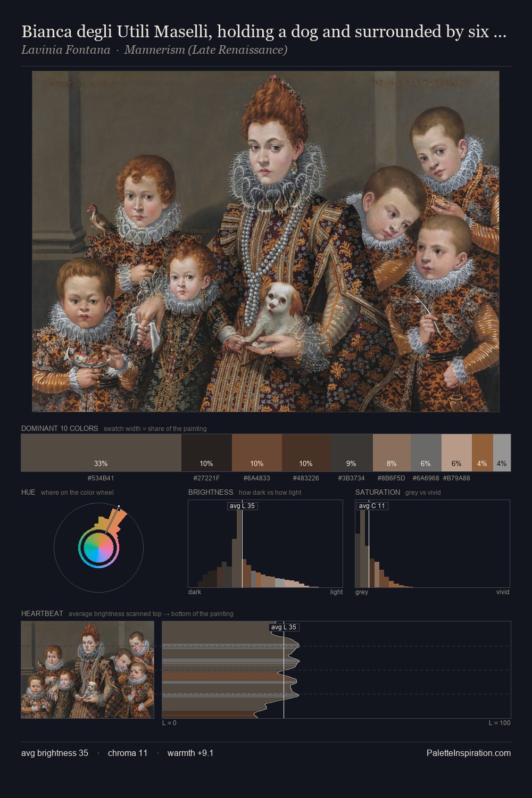The height and width of the screenshot is (798, 532).
Task: Click the 'warmth +9.1' footer stat
Action: coord(190,753)
